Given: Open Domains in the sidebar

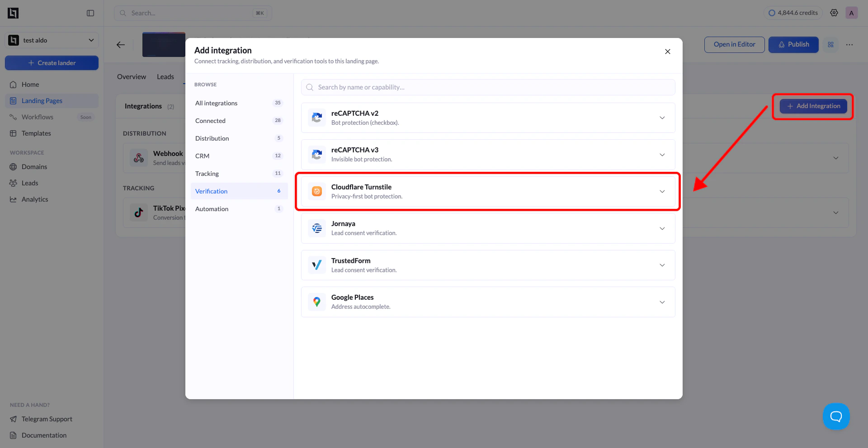Looking at the screenshot, I should [x=52, y=167].
